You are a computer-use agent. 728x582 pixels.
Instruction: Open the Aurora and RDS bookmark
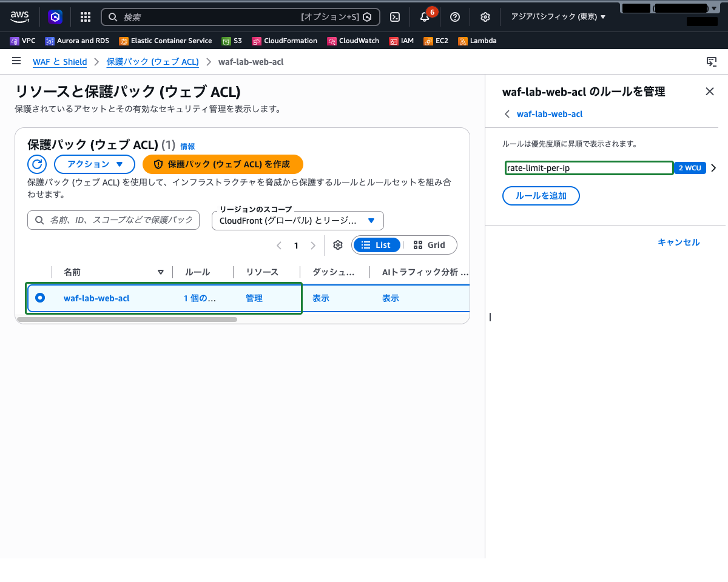(x=77, y=41)
